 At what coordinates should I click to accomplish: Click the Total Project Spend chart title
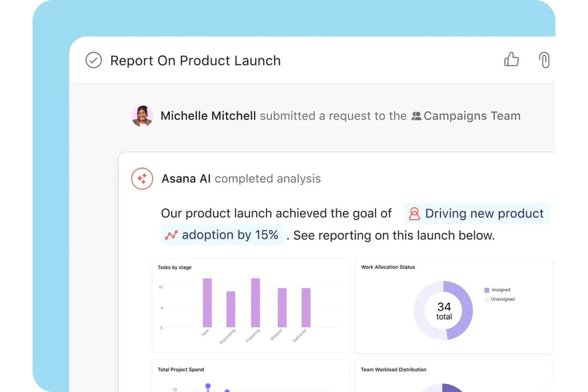(x=181, y=370)
